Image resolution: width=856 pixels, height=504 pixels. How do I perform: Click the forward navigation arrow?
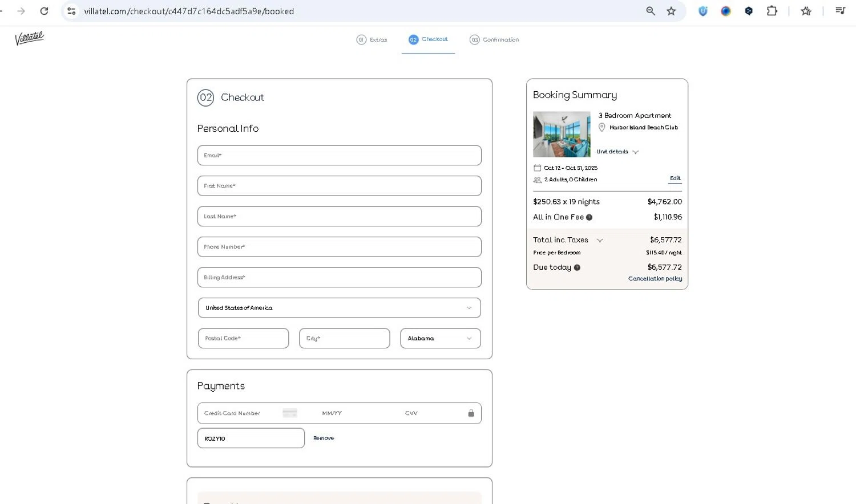(21, 11)
